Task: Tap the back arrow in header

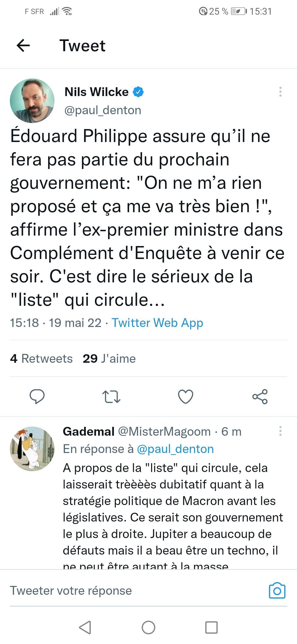Action: pyautogui.click(x=23, y=45)
